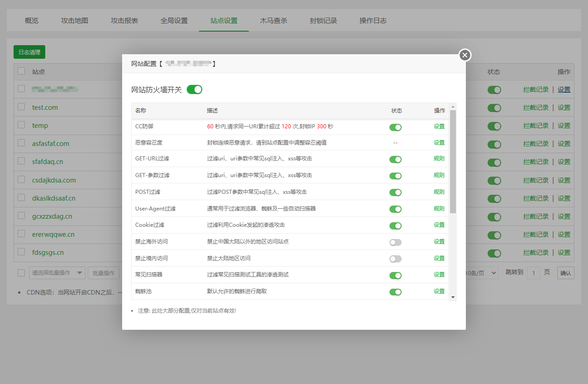Screen dimensions: 588x384
Task: Toggle the main website firewall switch
Action: tap(194, 89)
